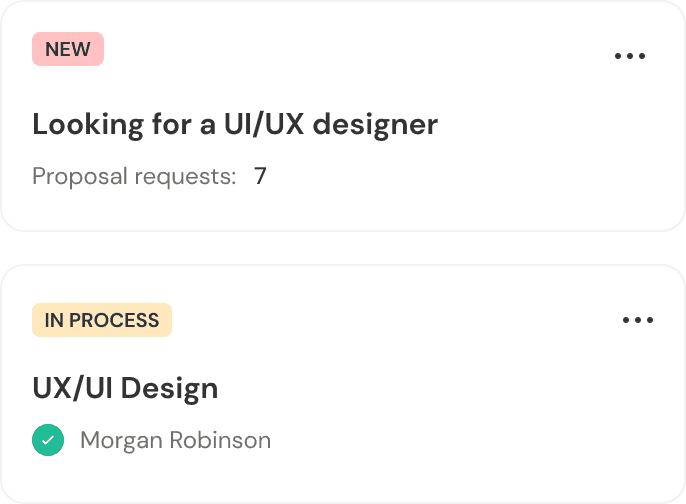This screenshot has width=686, height=504.
Task: Click the "Proposal requests:" label
Action: (134, 177)
